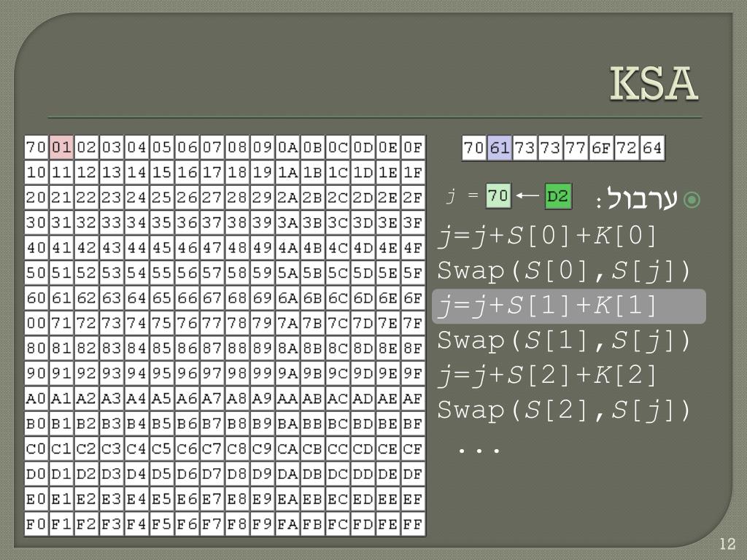Click the CC cell in the S table
The image size is (747, 560).
(x=337, y=449)
